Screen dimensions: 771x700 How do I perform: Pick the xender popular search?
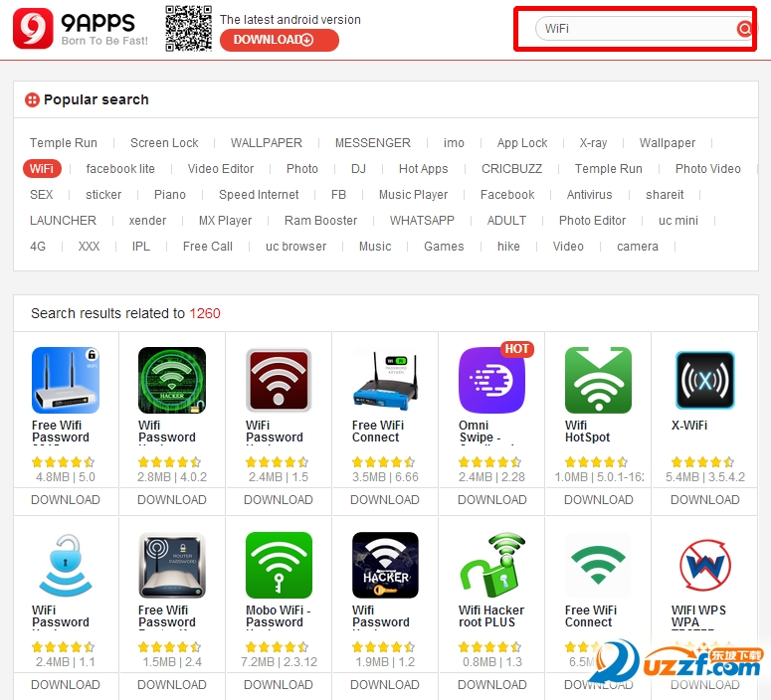pyautogui.click(x=147, y=220)
